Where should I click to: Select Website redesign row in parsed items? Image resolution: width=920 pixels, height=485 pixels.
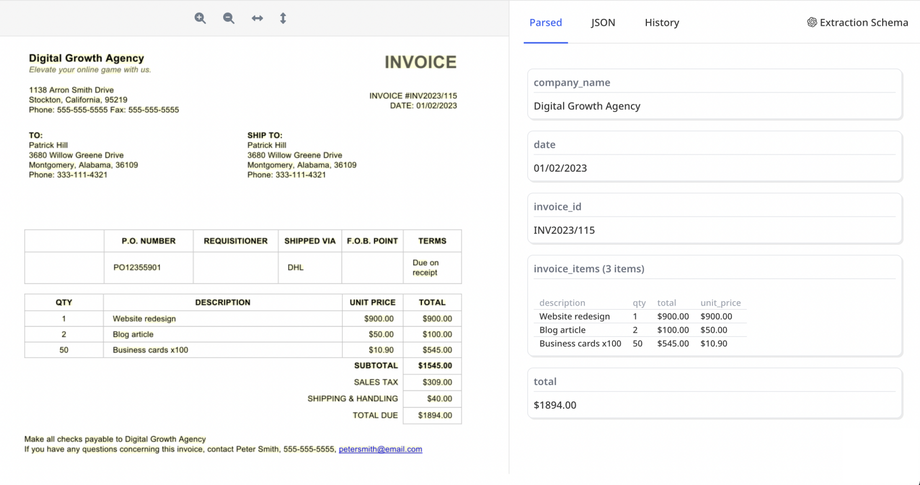574,316
